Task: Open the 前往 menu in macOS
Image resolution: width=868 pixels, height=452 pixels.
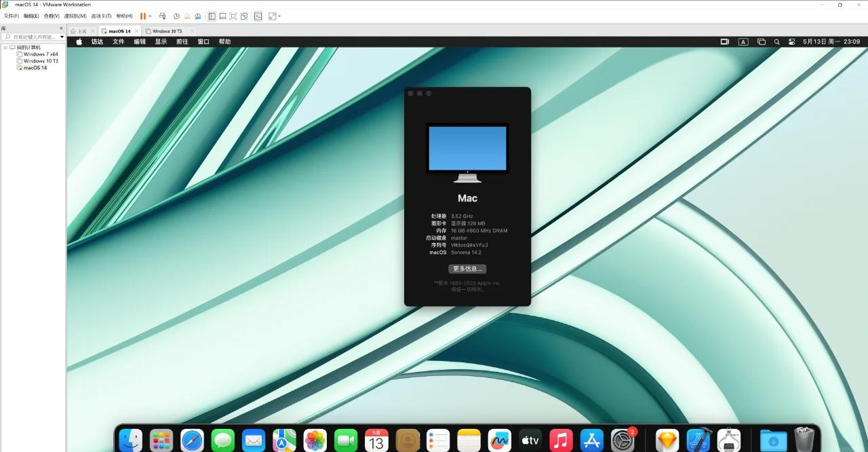Action: pyautogui.click(x=182, y=41)
